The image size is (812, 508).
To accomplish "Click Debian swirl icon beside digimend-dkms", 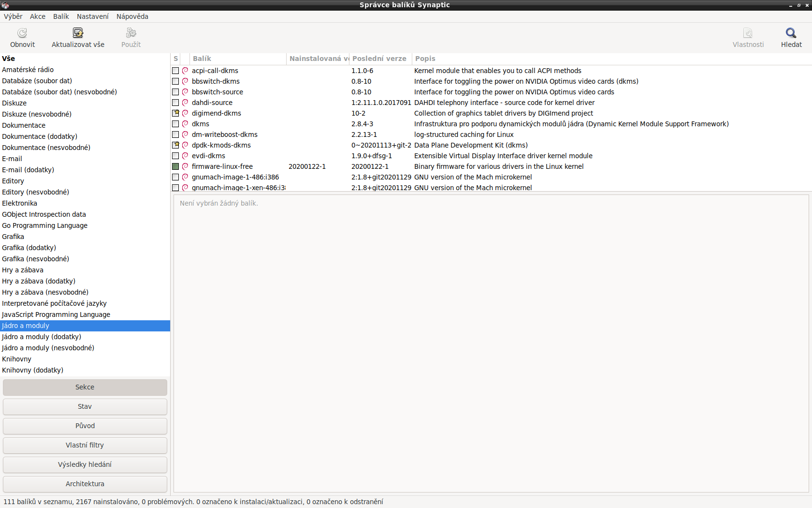I will click(185, 113).
